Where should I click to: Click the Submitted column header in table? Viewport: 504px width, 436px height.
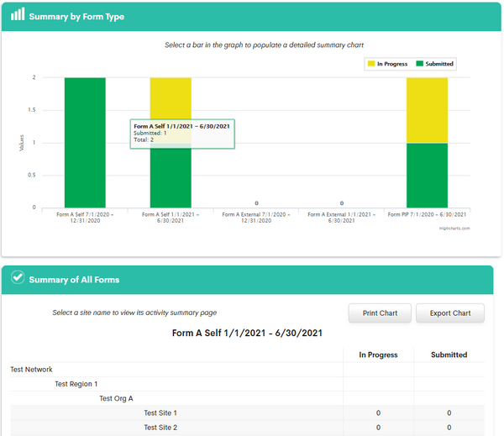[449, 355]
